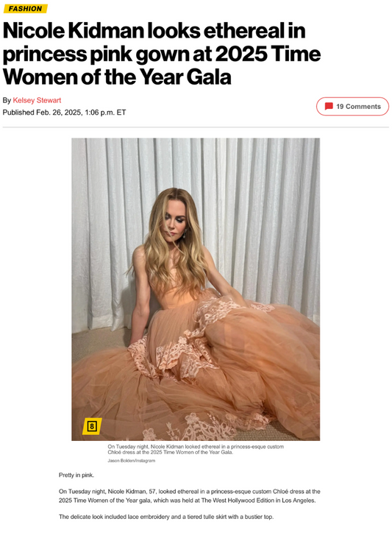Click the red speech bubble comment icon
Viewport: 392px width, 555px height.
[x=329, y=106]
